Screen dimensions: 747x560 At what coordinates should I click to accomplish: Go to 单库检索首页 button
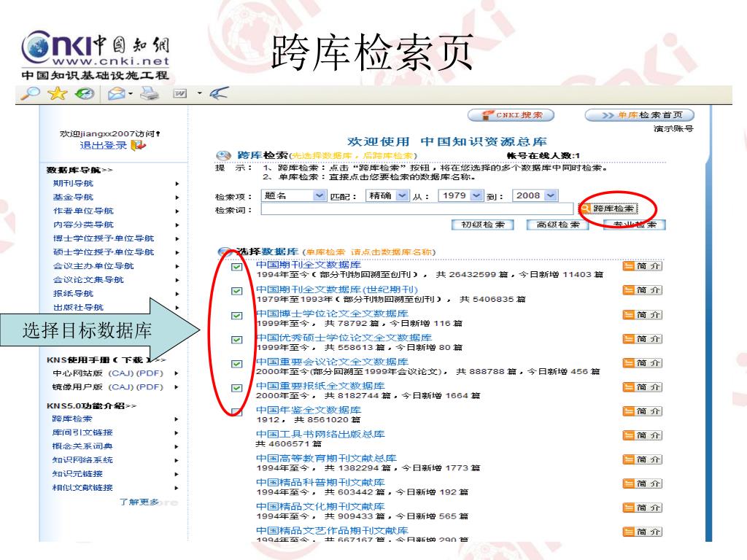point(639,115)
